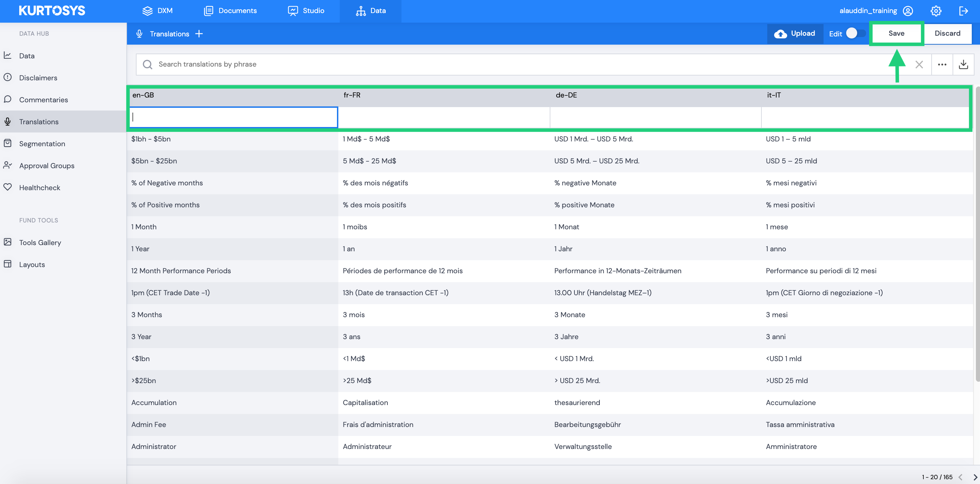This screenshot has height=484, width=980.
Task: Click the Data chart icon in sidebar
Action: [x=8, y=56]
